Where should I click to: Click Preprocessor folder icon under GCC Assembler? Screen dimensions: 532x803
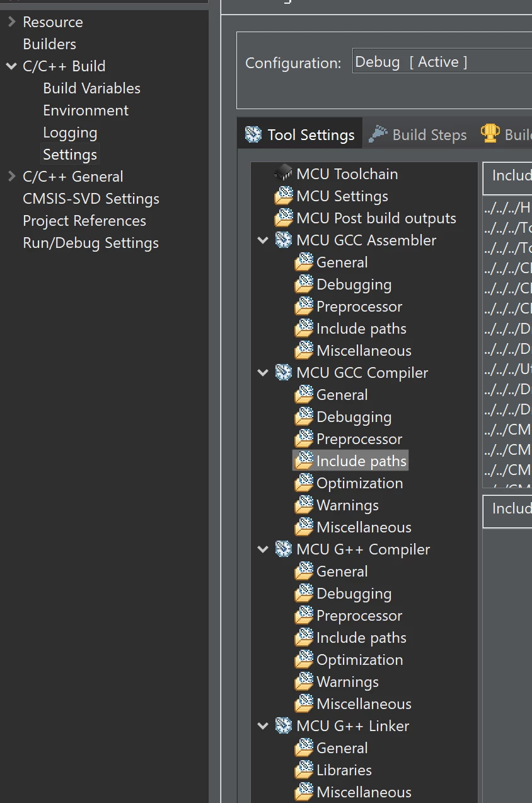pyautogui.click(x=304, y=306)
